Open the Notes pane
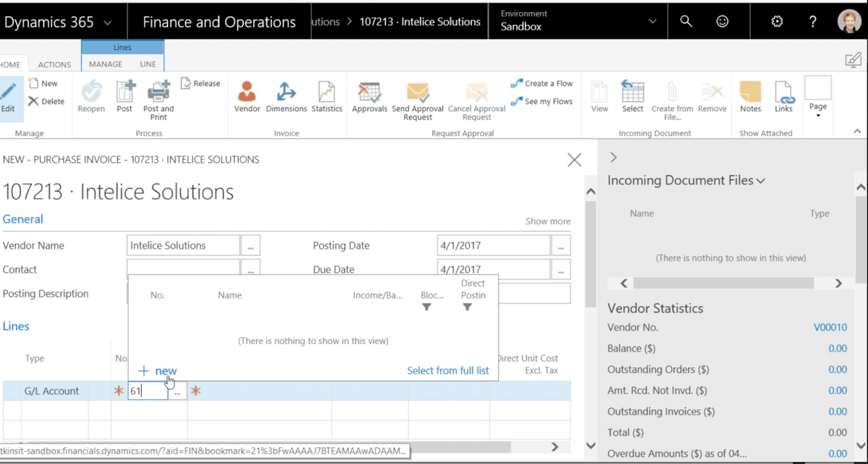 click(x=750, y=96)
